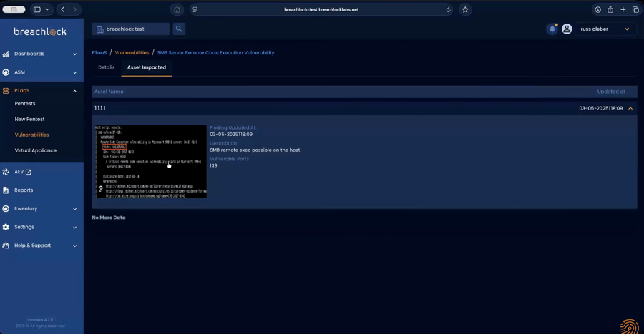Expand the Inventory menu chevron
644x335 pixels.
[74, 209]
